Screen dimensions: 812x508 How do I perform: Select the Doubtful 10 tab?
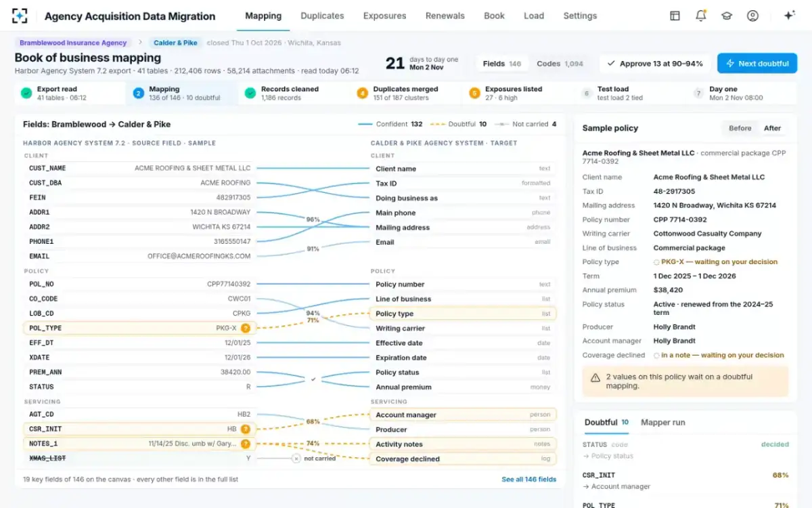(606, 422)
